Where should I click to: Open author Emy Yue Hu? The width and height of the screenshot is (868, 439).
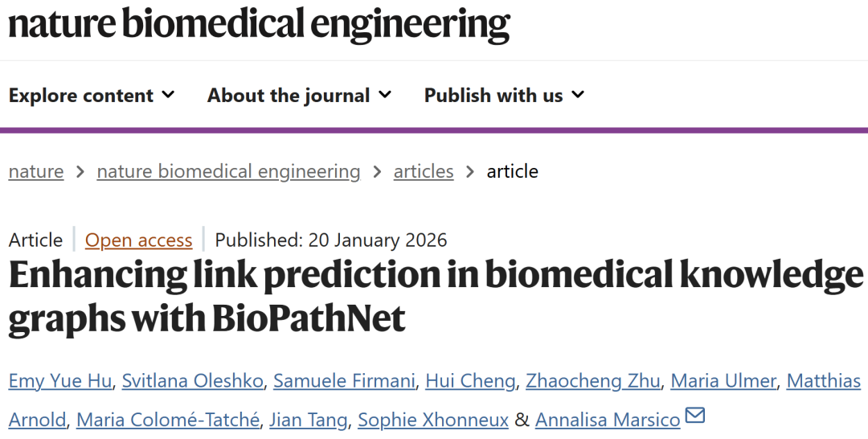[60, 381]
